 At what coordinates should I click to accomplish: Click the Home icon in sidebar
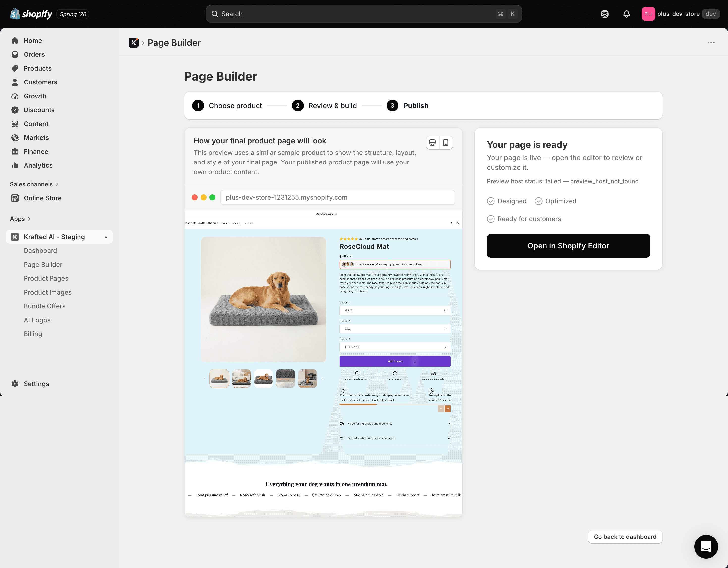(15, 41)
